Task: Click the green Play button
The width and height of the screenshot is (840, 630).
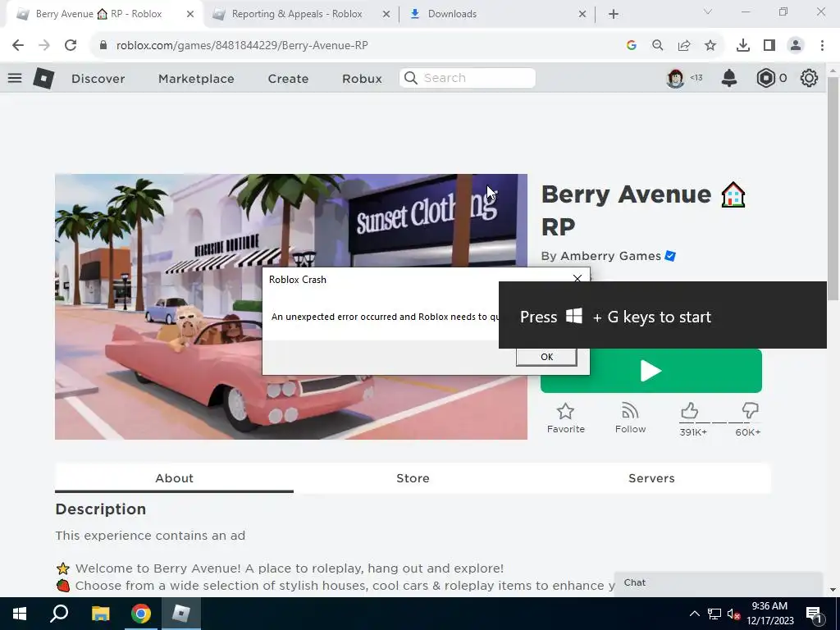Action: pyautogui.click(x=651, y=372)
